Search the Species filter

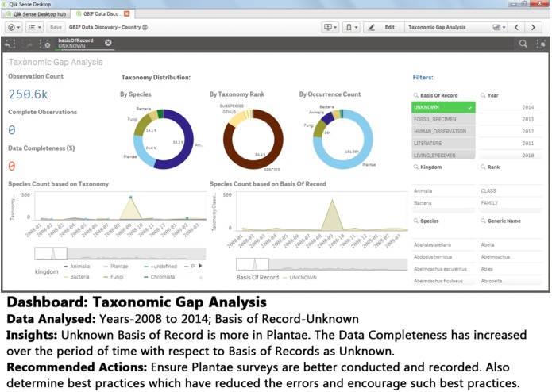pos(415,221)
